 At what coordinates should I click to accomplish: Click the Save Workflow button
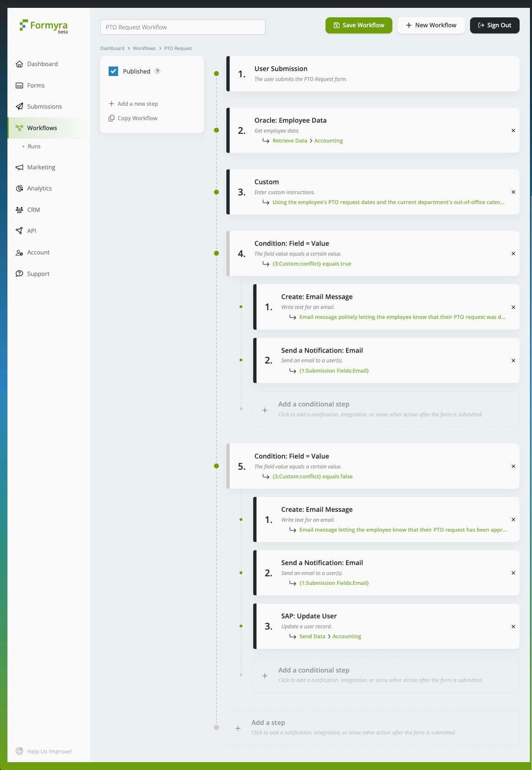point(359,25)
